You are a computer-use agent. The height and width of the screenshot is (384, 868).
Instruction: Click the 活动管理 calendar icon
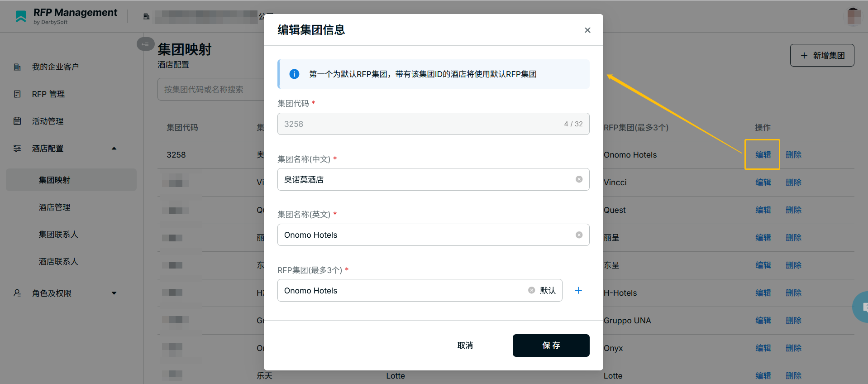click(x=17, y=121)
